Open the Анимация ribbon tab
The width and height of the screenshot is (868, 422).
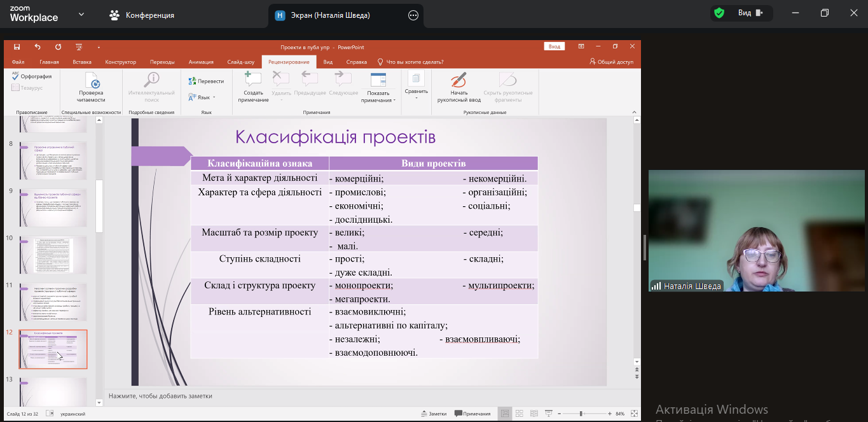point(201,62)
